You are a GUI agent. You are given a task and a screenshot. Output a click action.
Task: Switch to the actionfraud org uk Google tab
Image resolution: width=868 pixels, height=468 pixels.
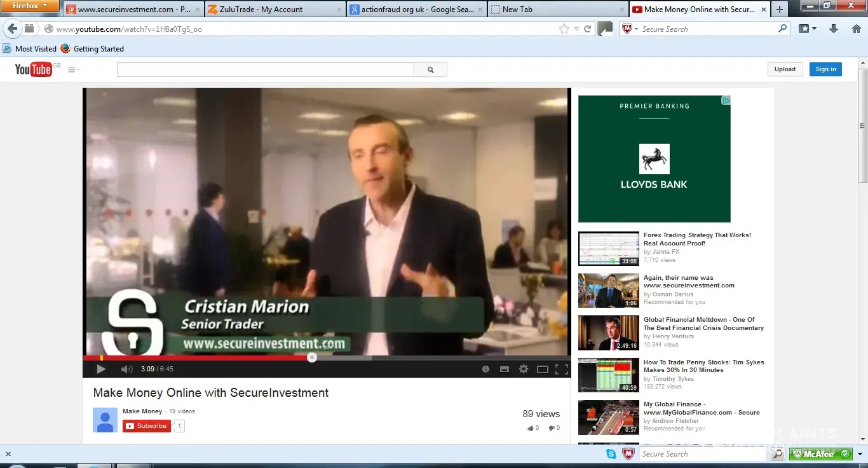point(417,10)
